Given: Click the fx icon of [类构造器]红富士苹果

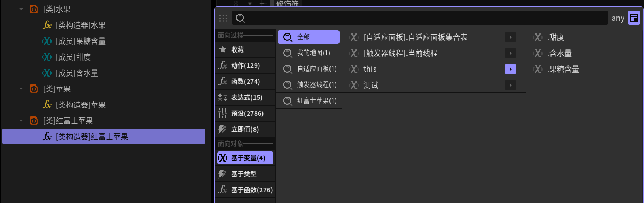Looking at the screenshot, I should 47,137.
